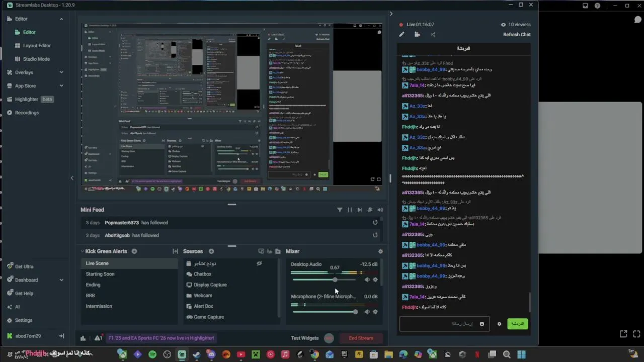Screen dimensions: 644x362
Task: Click the share icon beside the pencil in chat
Action: coord(433,34)
